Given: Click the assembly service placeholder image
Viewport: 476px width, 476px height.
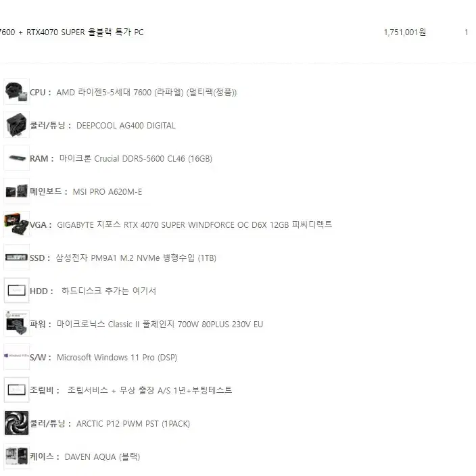Looking at the screenshot, I should pyautogui.click(x=16, y=389).
